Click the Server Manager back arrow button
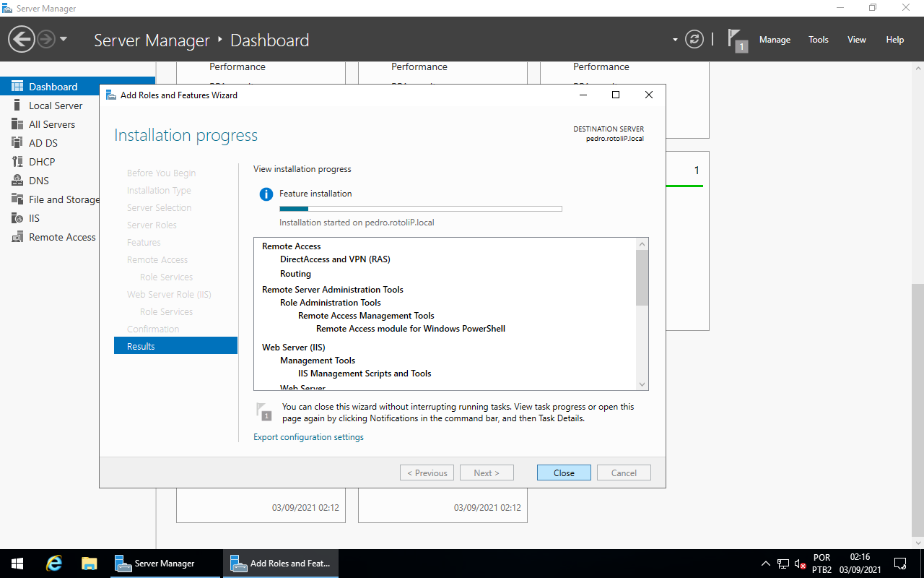The width and height of the screenshot is (924, 578). point(22,40)
